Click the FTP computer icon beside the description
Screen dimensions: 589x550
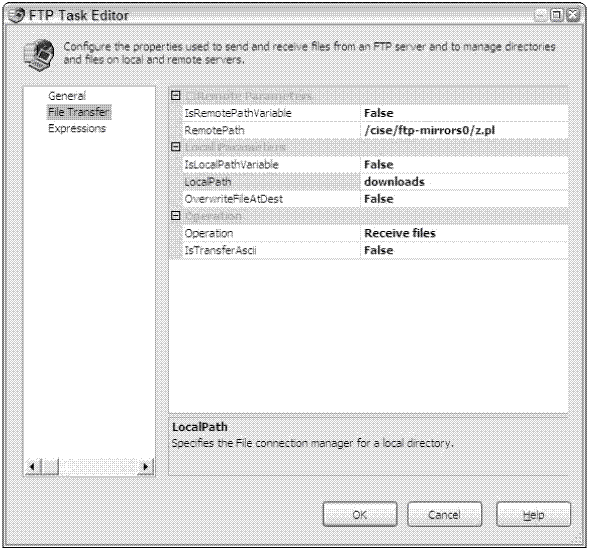pos(39,55)
